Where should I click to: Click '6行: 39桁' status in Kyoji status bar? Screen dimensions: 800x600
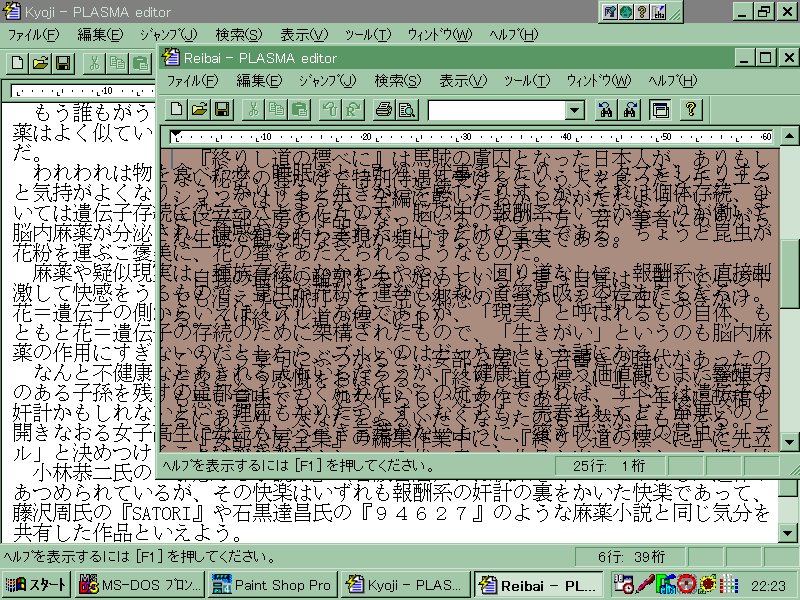pyautogui.click(x=632, y=557)
